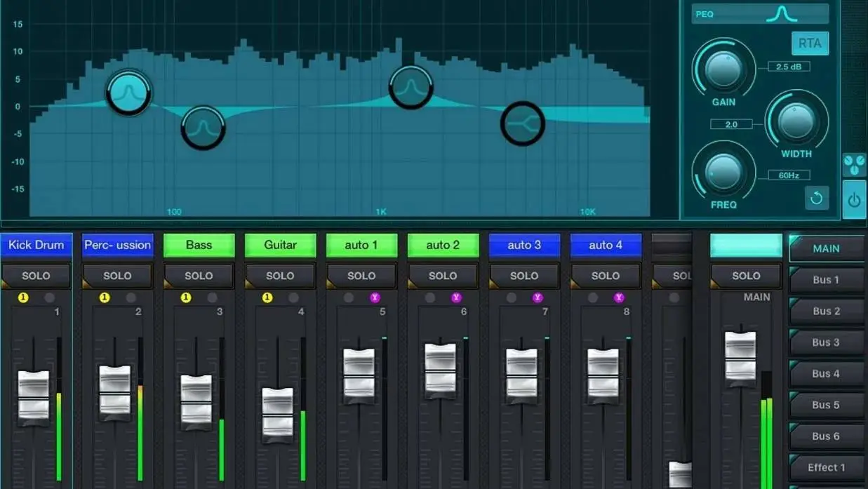Click the GAIN knob

pos(723,68)
